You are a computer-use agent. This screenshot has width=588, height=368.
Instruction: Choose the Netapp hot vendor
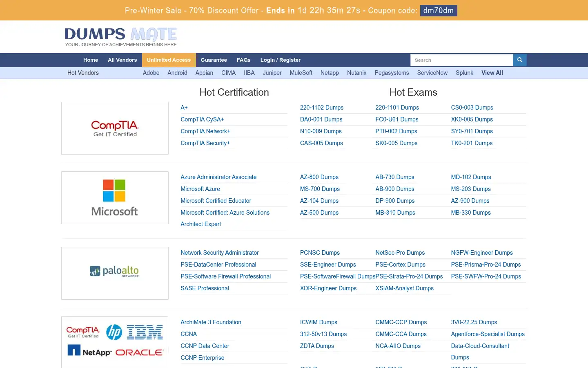pyautogui.click(x=330, y=73)
